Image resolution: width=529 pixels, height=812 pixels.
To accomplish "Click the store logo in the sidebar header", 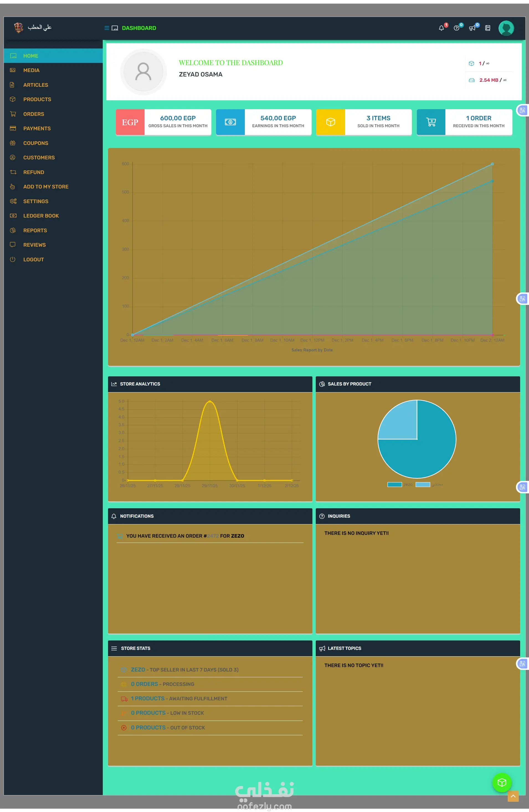I will pos(18,27).
